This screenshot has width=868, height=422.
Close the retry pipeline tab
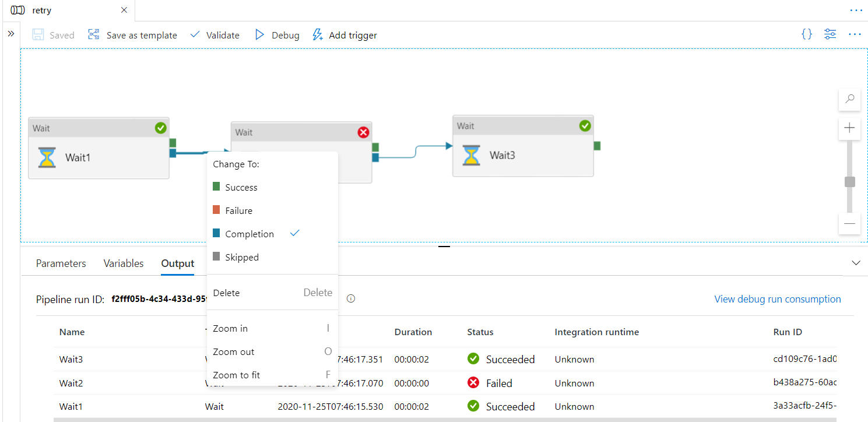pyautogui.click(x=124, y=10)
